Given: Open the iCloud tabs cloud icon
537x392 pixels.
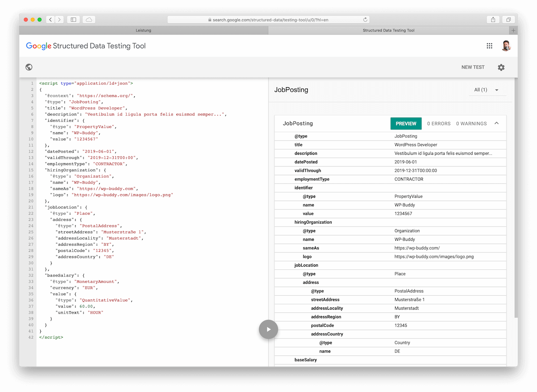Looking at the screenshot, I should (x=89, y=20).
